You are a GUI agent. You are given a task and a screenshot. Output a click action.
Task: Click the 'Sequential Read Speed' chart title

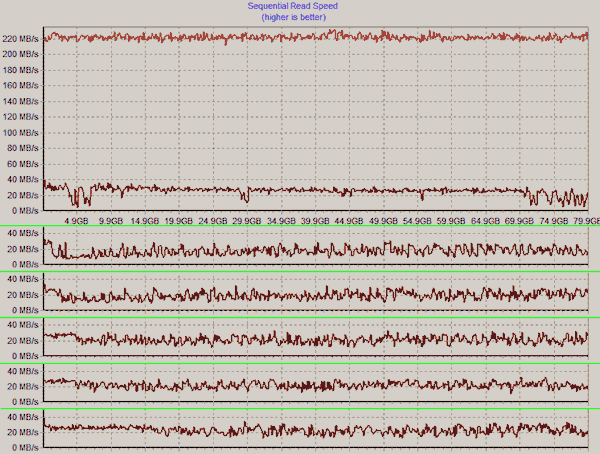pyautogui.click(x=299, y=6)
